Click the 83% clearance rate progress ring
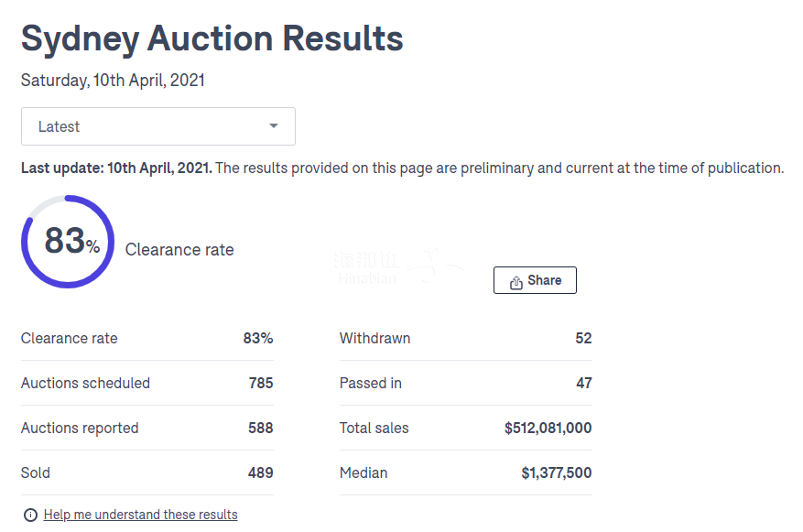This screenshot has height=532, width=803. [68, 242]
